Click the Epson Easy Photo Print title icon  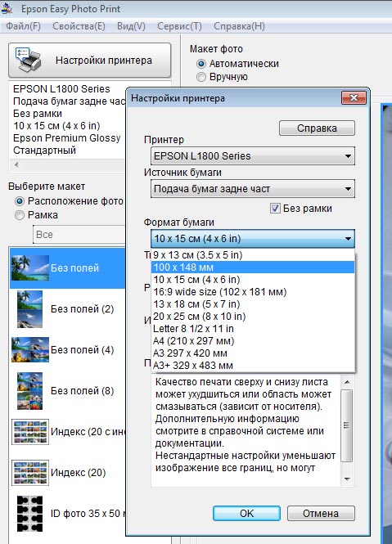pyautogui.click(x=7, y=7)
